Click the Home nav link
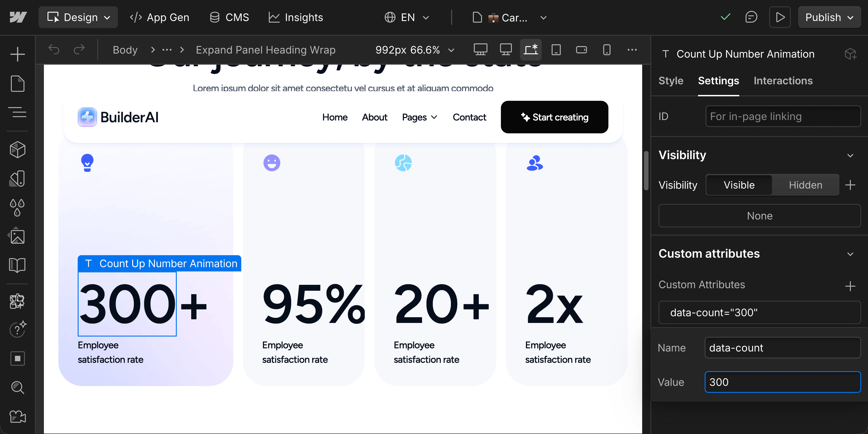Image resolution: width=868 pixels, height=434 pixels. point(335,117)
